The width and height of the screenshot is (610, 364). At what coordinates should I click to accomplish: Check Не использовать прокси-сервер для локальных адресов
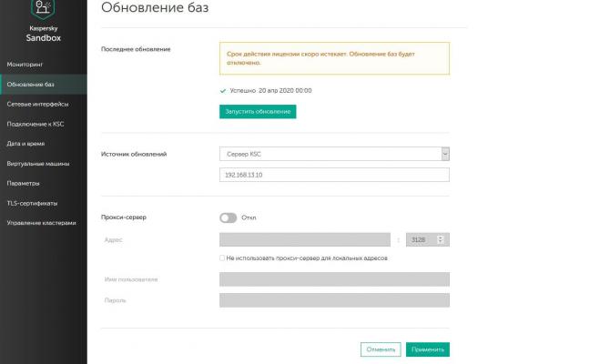point(222,258)
